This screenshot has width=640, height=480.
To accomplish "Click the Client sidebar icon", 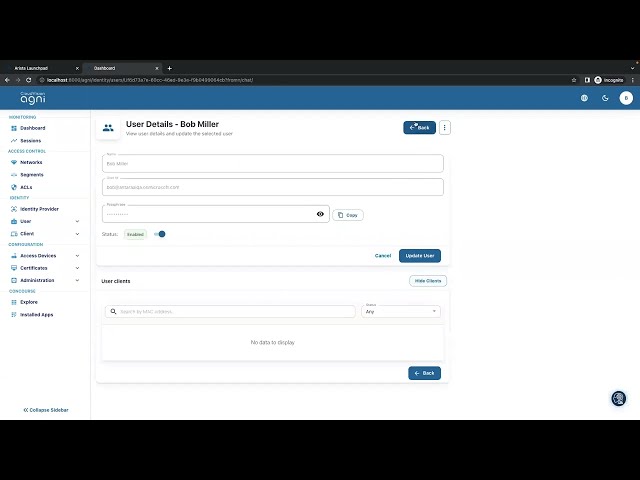I will click(x=14, y=234).
